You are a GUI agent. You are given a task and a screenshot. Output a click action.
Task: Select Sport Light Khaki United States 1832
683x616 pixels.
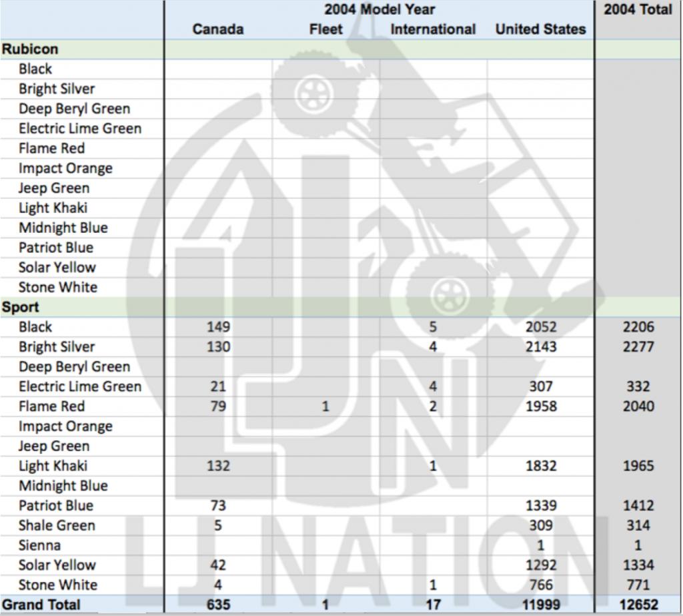[540, 466]
